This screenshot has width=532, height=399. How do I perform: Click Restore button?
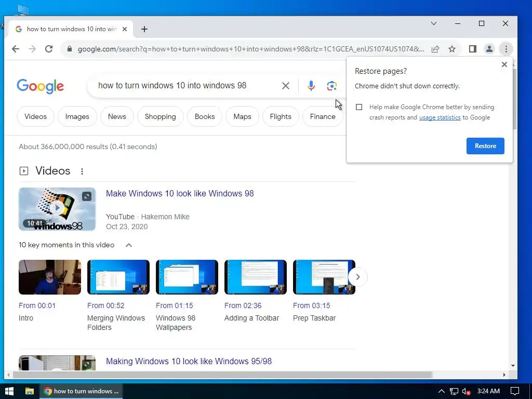(x=485, y=146)
